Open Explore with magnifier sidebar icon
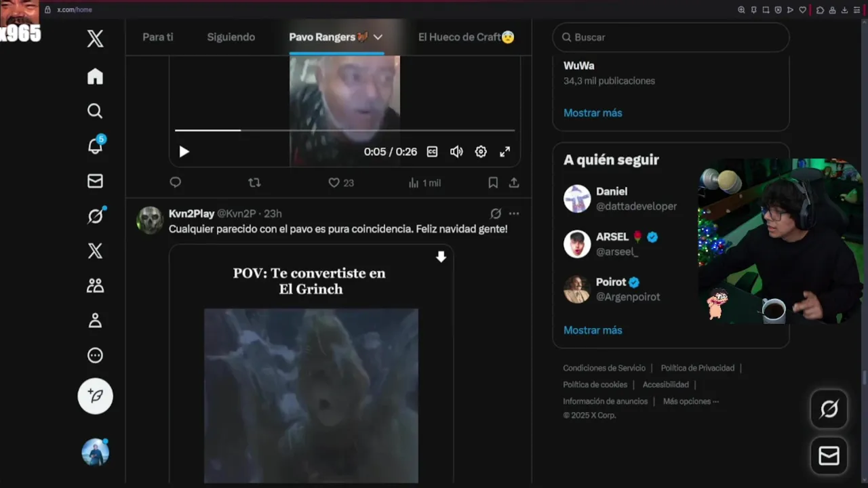This screenshot has height=488, width=868. click(x=95, y=111)
